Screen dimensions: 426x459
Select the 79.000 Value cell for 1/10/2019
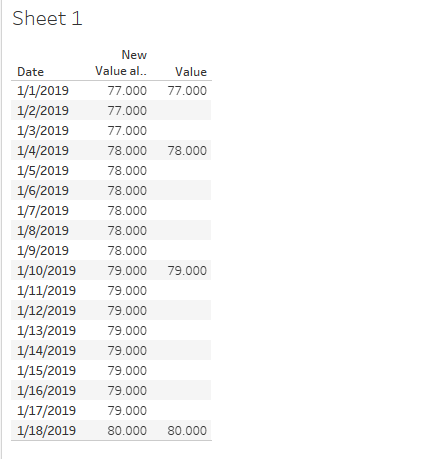187,271
